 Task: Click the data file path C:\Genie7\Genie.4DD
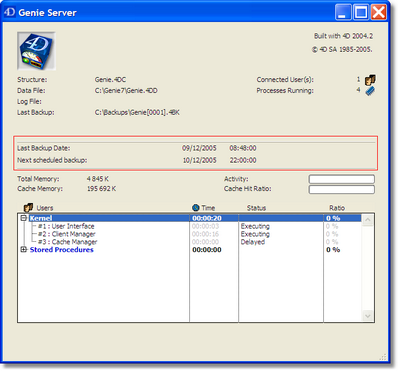coord(126,91)
